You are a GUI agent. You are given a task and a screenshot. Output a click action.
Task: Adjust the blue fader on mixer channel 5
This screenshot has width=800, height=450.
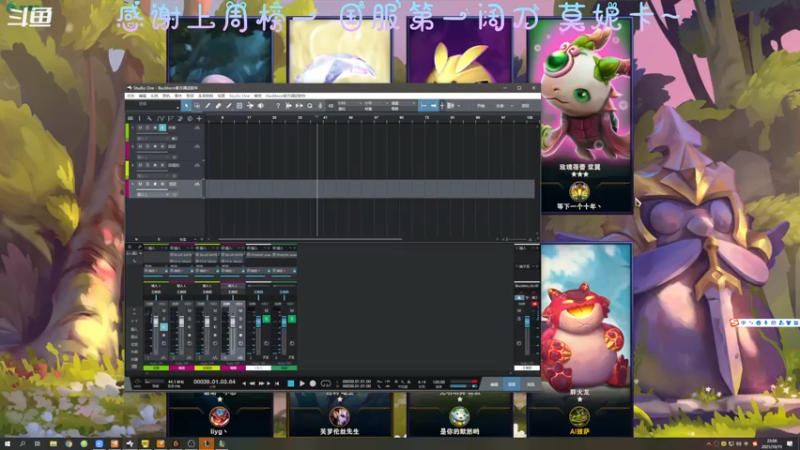point(258,321)
